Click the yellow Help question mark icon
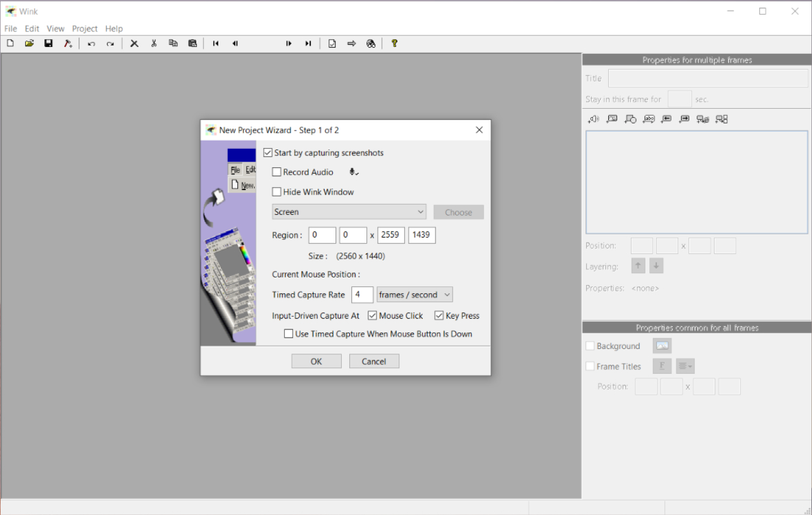The height and width of the screenshot is (515, 812). click(x=394, y=43)
